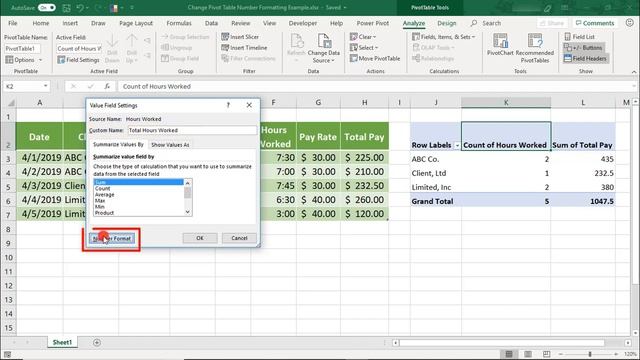Screen dimensions: 640x360
Task: Switch to Show Values As tab
Action: 170,145
